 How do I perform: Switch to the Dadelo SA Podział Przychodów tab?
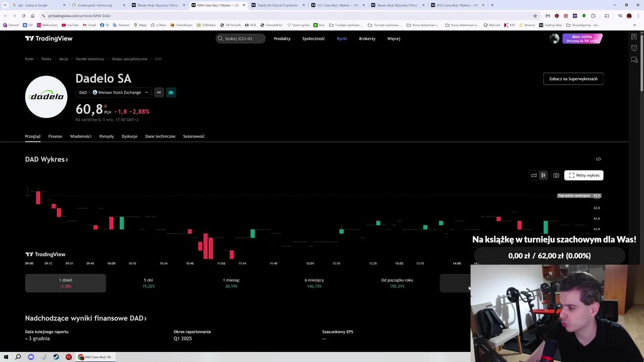278,5
